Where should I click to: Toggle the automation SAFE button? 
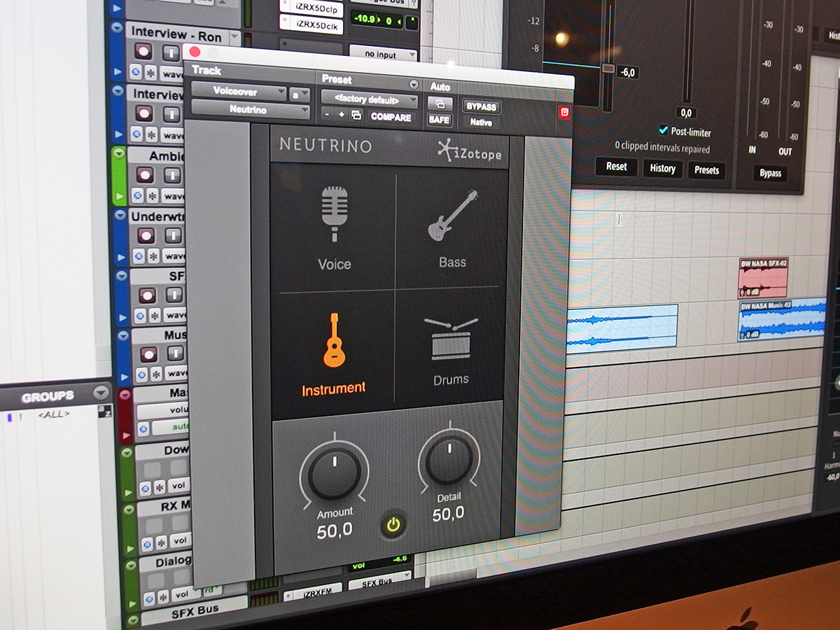point(440,120)
